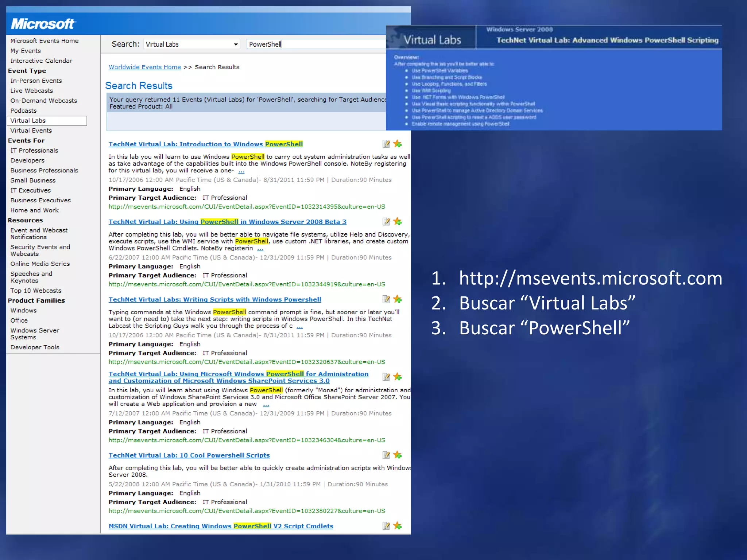The height and width of the screenshot is (560, 747).
Task: Click the register note icon for Writing Scripts with Windows Powershell
Action: [386, 299]
